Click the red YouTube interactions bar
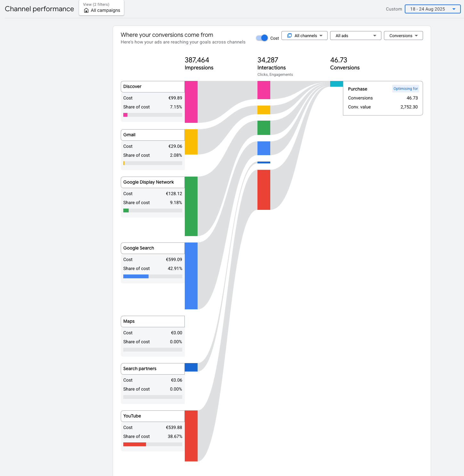The width and height of the screenshot is (464, 476). (x=264, y=190)
